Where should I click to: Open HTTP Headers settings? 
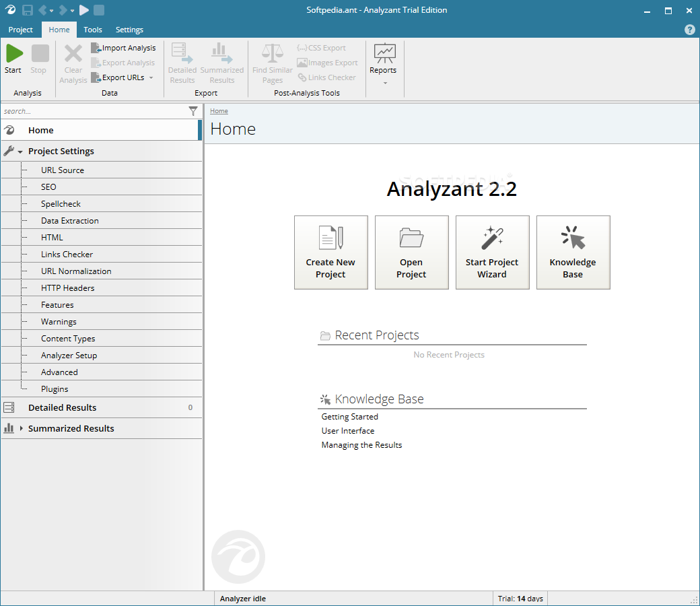(x=68, y=288)
